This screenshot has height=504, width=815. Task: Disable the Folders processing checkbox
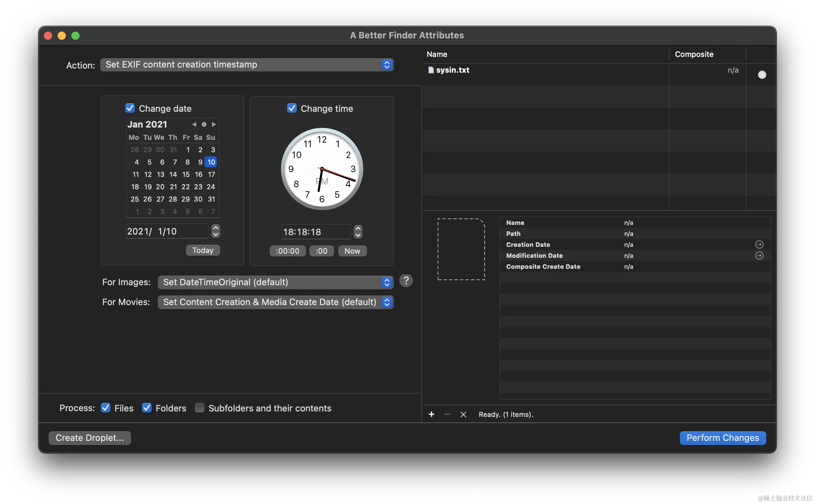147,408
